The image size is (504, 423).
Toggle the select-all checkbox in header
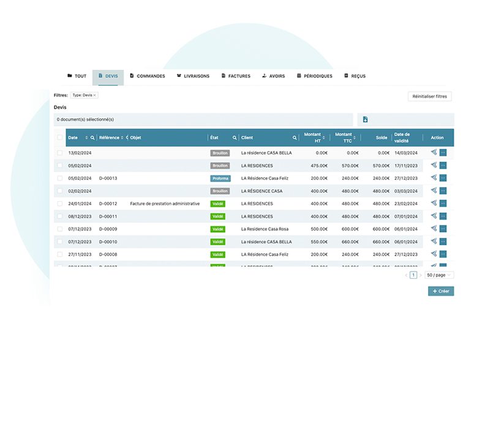[60, 138]
